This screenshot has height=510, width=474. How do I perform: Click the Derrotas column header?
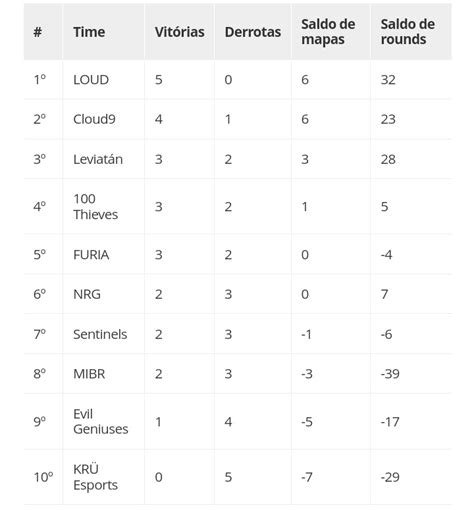click(x=253, y=32)
